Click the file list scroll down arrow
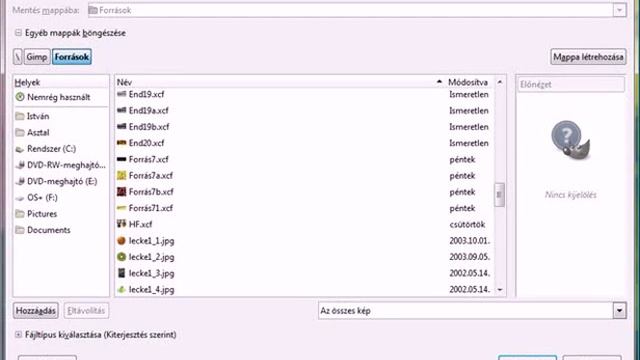 [500, 289]
